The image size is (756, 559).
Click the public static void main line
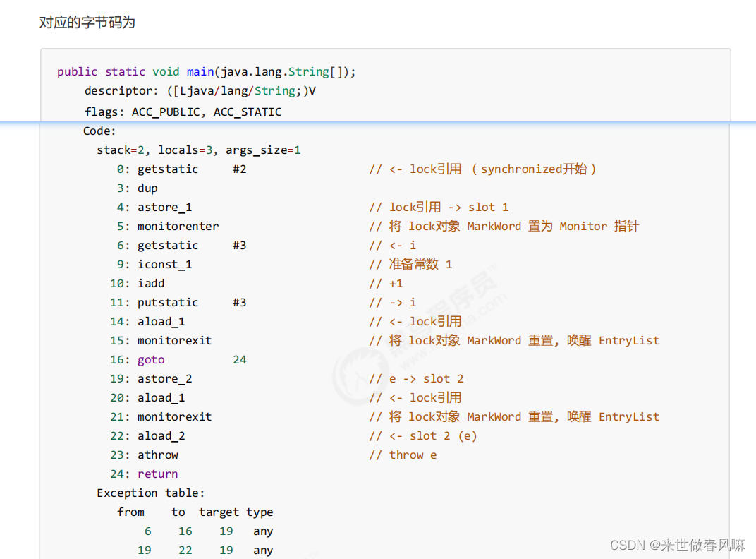pos(206,72)
